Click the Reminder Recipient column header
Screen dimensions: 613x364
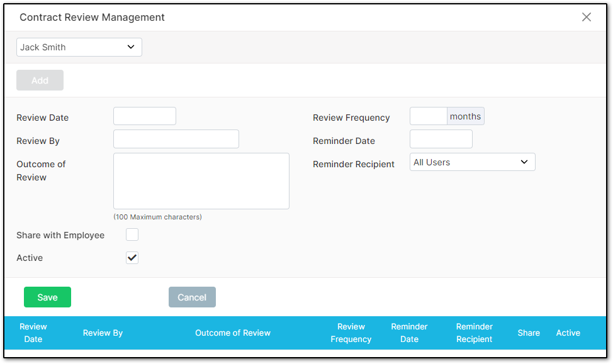click(x=474, y=333)
